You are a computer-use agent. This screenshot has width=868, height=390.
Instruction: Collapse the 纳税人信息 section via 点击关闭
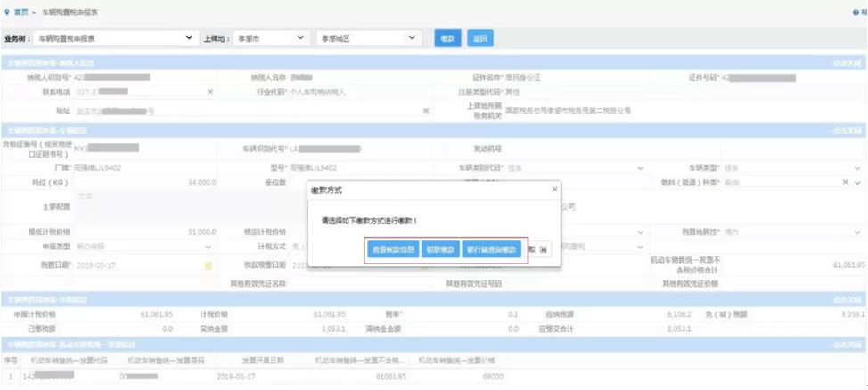848,63
